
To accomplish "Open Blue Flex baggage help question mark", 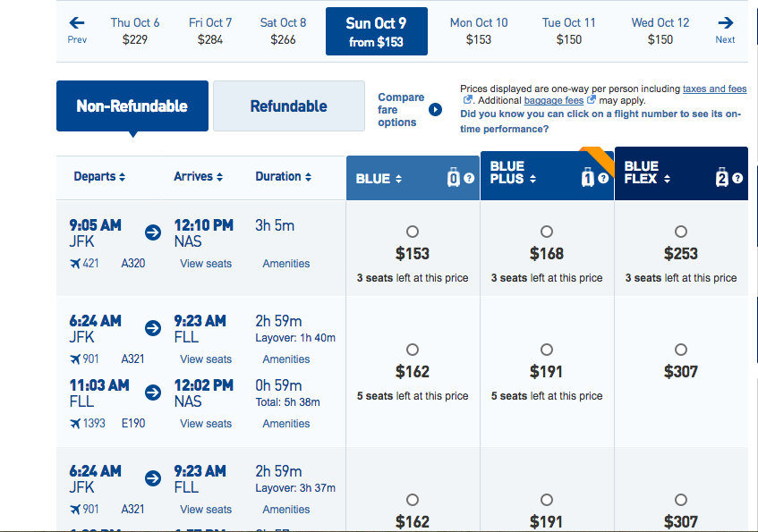I will tap(737, 178).
